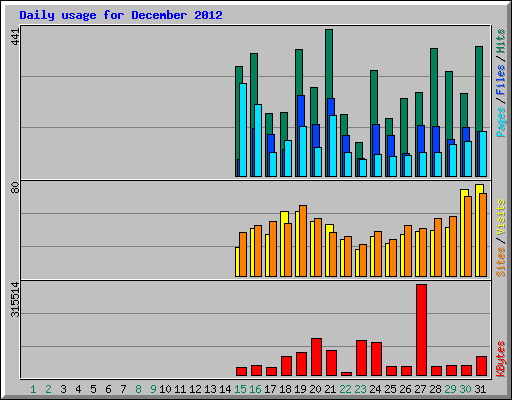Click the 441 hits axis value
This screenshot has width=512, height=400.
(15, 37)
